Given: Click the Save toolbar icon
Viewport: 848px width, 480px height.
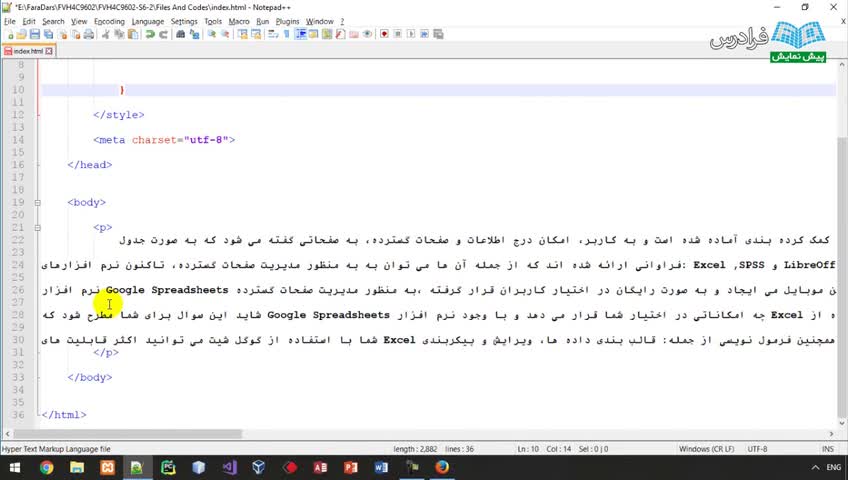Looking at the screenshot, I should click(35, 34).
